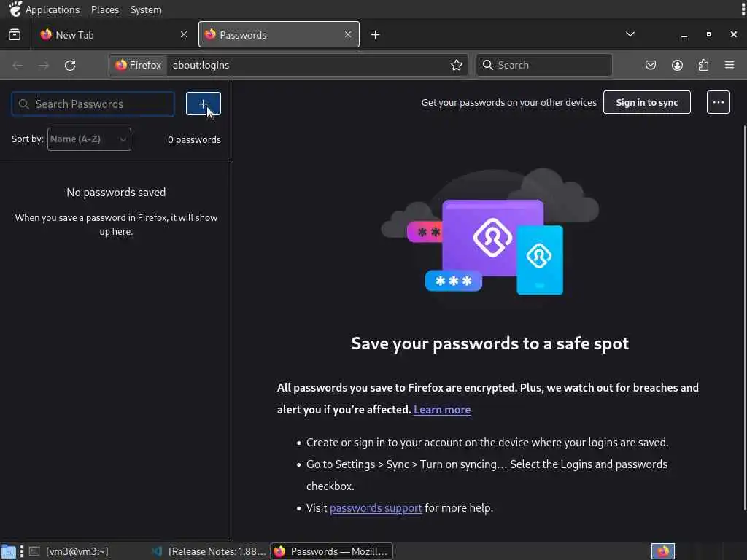
Task: Click the show desktop icon in bottom panel
Action: click(8, 551)
